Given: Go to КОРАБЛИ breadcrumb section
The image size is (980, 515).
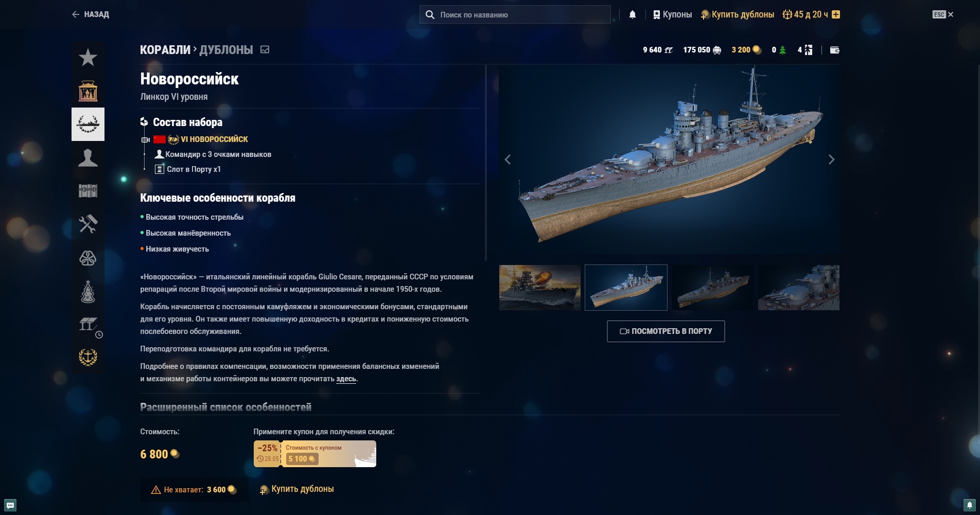Looking at the screenshot, I should coord(165,50).
